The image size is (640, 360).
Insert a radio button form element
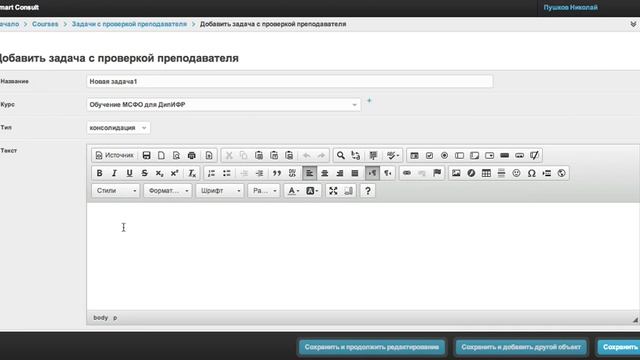coord(444,156)
